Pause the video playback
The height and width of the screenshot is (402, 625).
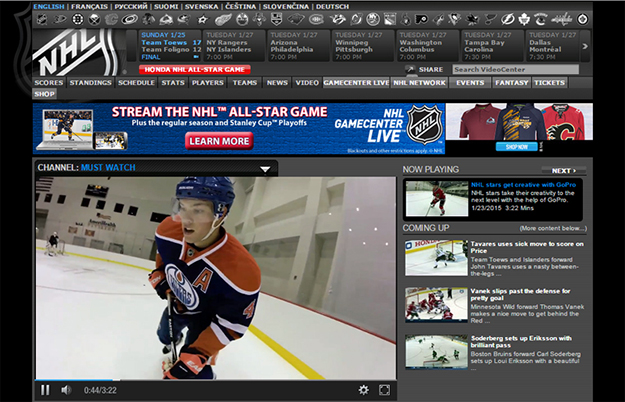(x=45, y=389)
